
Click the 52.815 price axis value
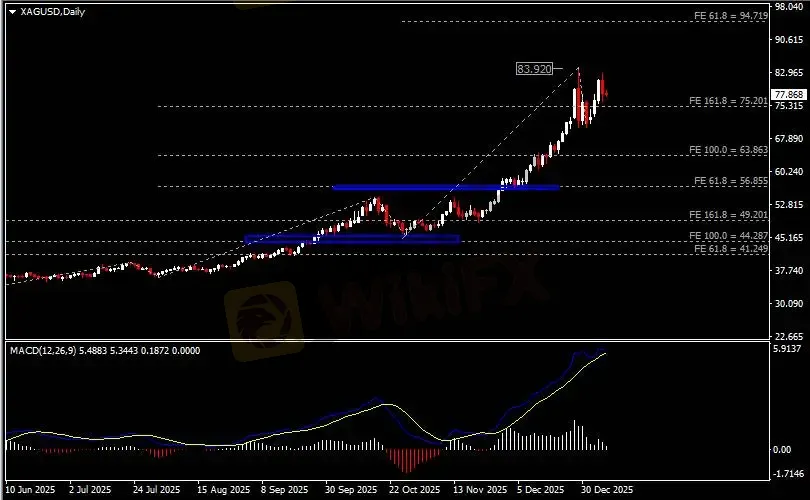(x=788, y=205)
